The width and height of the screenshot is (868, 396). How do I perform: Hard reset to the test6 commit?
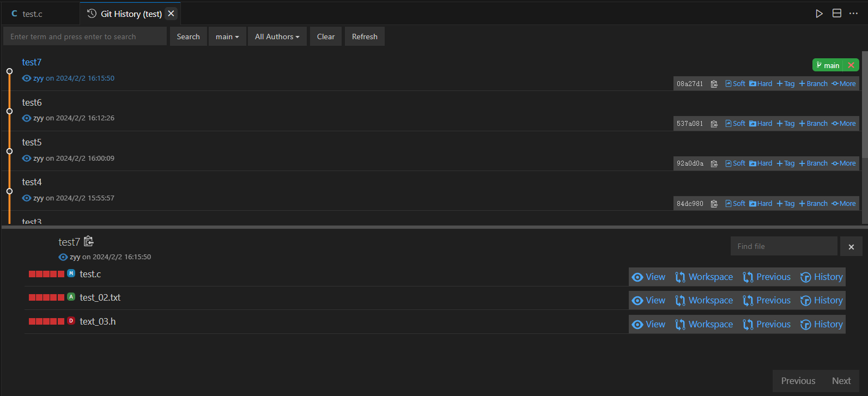point(761,124)
